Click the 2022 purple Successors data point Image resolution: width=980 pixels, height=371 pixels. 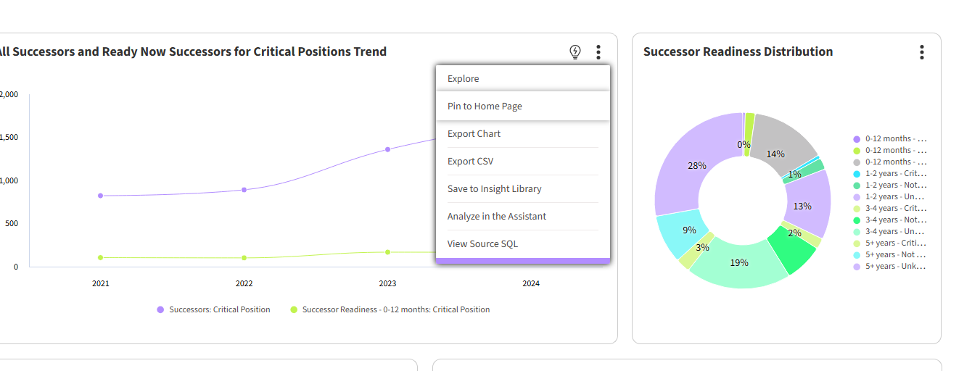244,190
